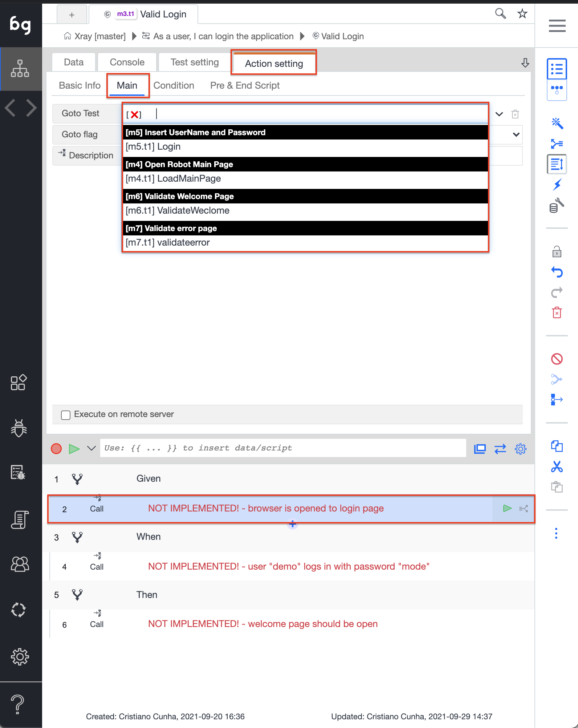The height and width of the screenshot is (728, 578).
Task: Click the magic wand tool icon
Action: click(557, 124)
